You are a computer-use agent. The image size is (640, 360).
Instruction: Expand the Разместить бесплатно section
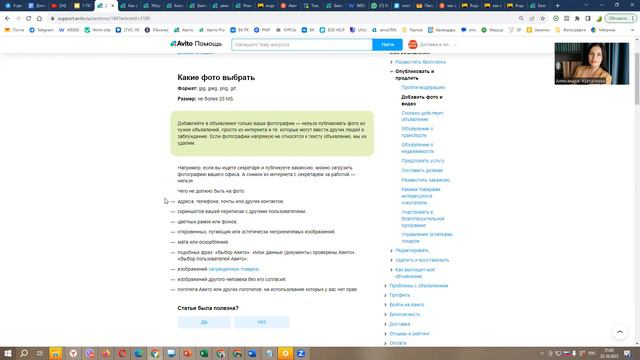(420, 62)
